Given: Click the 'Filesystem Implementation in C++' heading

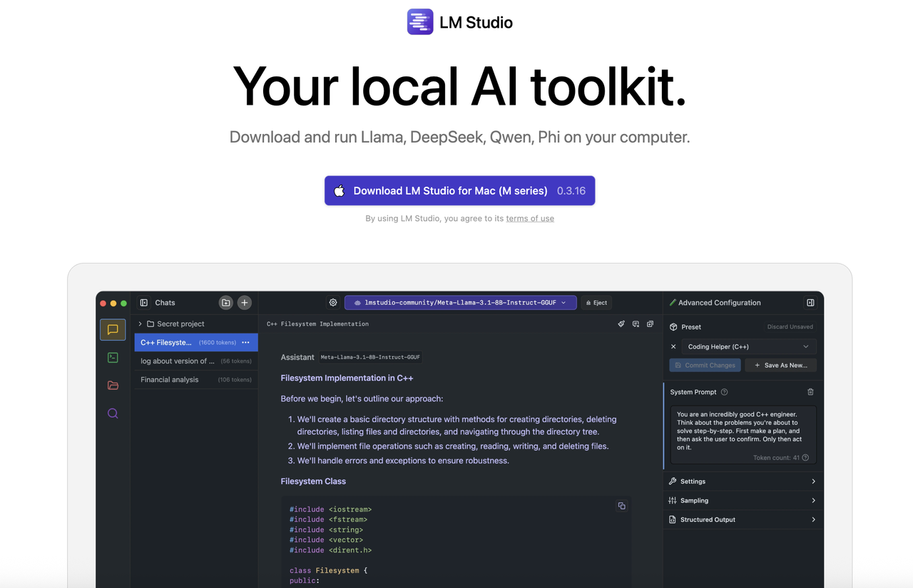Looking at the screenshot, I should tap(347, 378).
